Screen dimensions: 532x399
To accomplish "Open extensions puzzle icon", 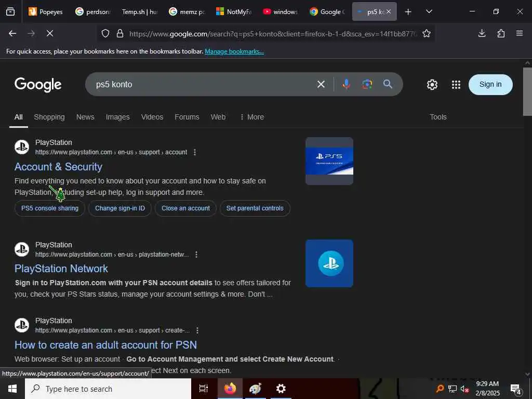I will point(501,33).
